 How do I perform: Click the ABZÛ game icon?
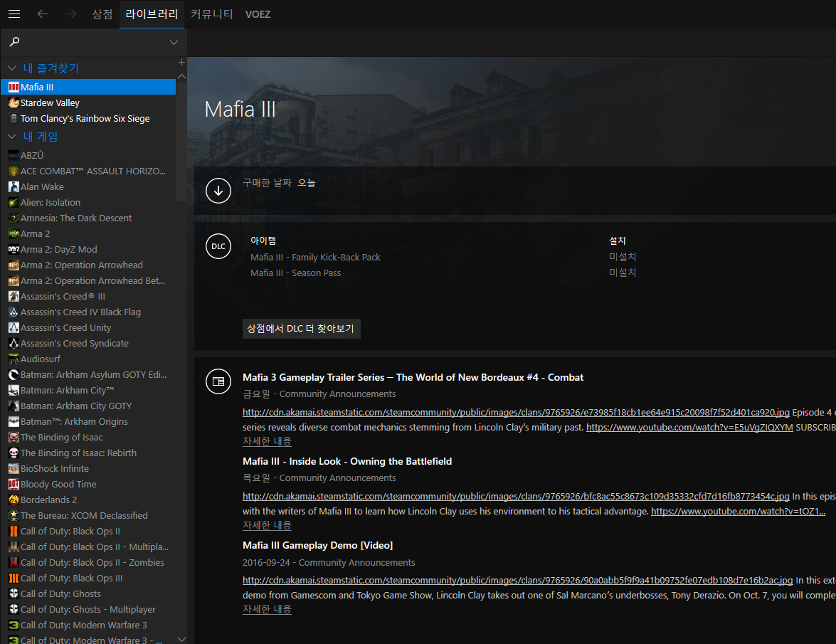[14, 155]
